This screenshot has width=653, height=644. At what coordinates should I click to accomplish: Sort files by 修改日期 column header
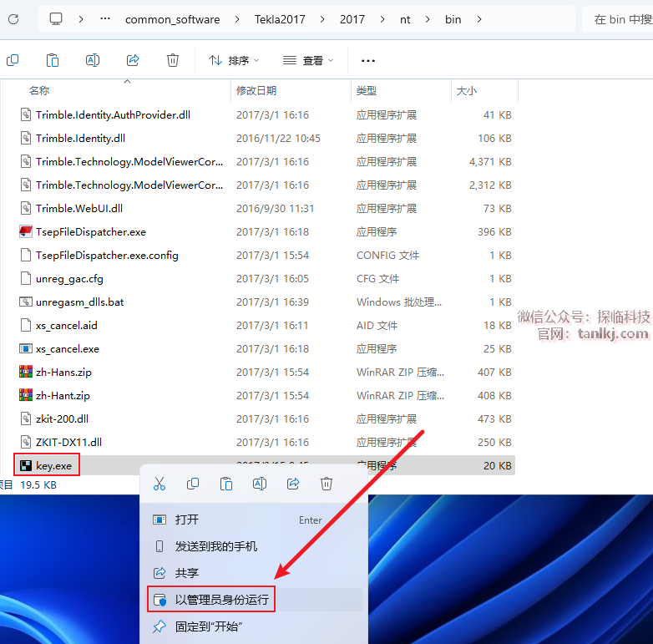point(256,90)
